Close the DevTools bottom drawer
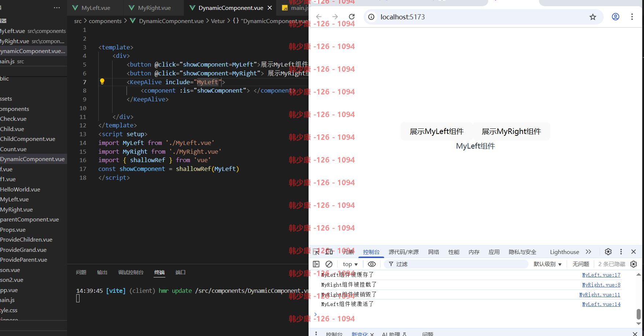The image size is (644, 336). [635, 334]
